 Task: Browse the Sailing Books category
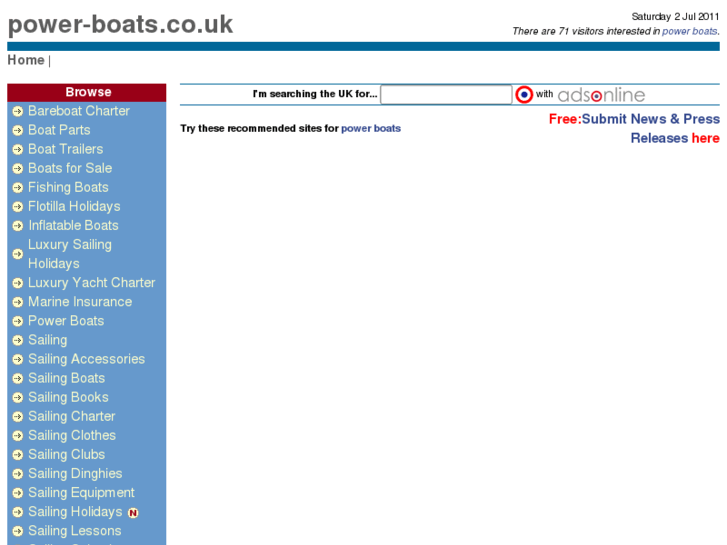point(69,397)
